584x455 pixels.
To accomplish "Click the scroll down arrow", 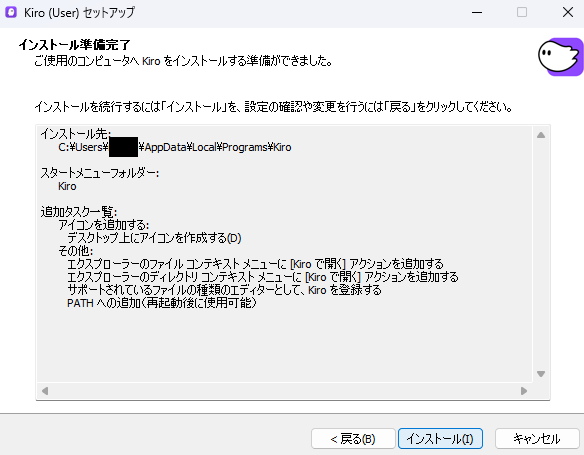I will point(541,373).
